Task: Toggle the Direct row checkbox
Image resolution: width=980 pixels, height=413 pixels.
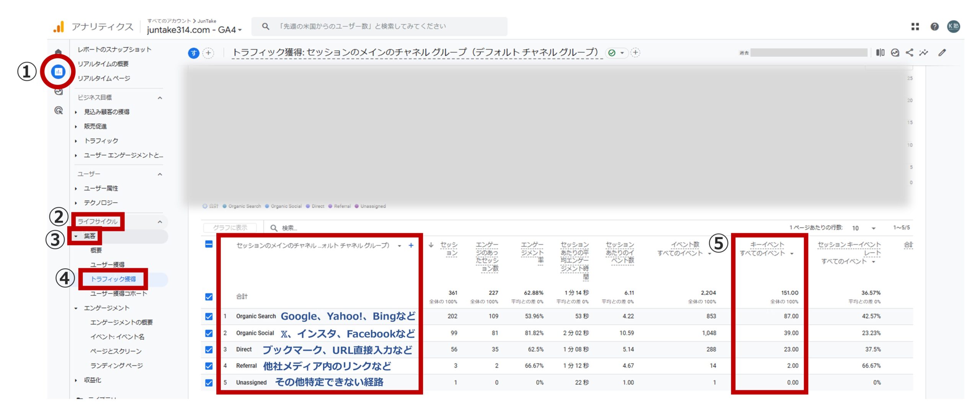Action: tap(209, 349)
